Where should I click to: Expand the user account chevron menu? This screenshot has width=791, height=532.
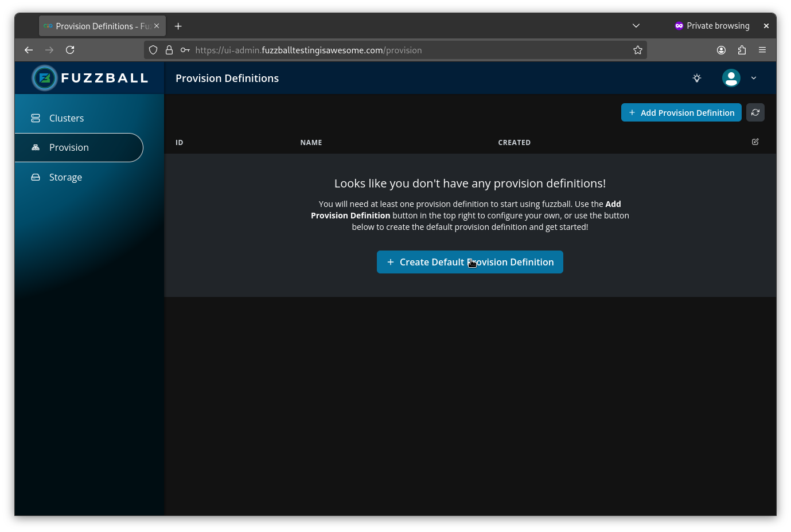[754, 78]
